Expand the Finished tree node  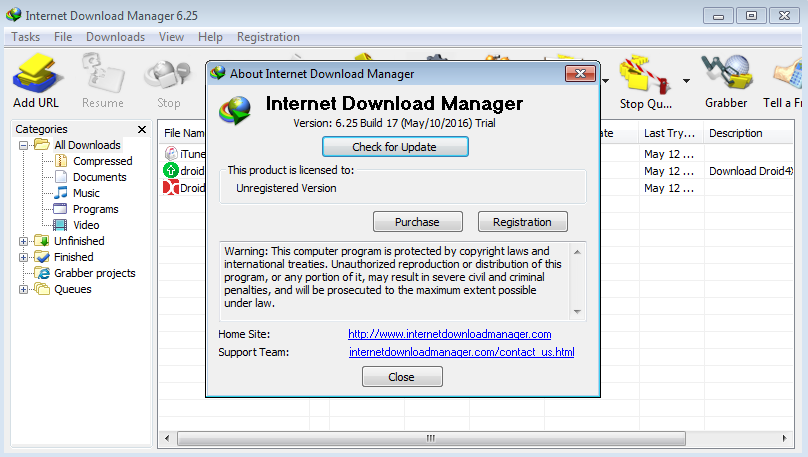[x=23, y=257]
